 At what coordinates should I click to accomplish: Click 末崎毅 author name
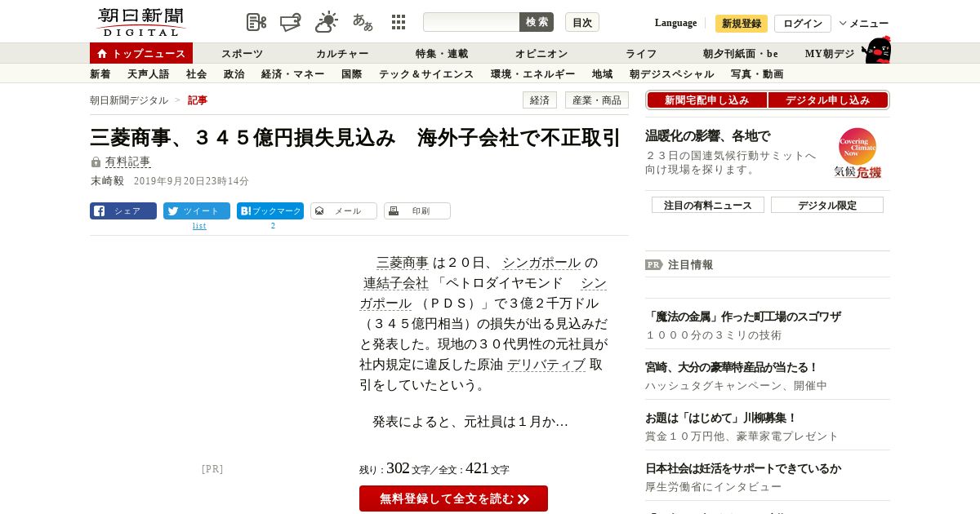(x=107, y=181)
